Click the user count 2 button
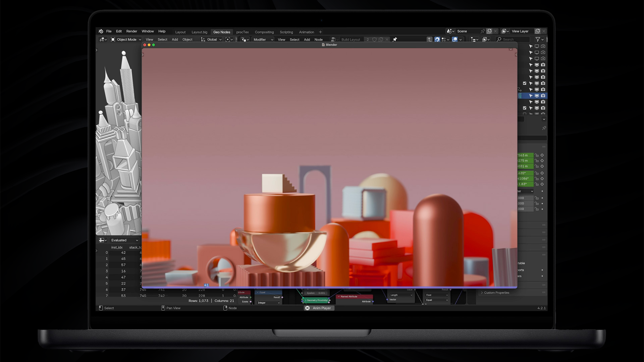The height and width of the screenshot is (362, 644). [x=368, y=40]
